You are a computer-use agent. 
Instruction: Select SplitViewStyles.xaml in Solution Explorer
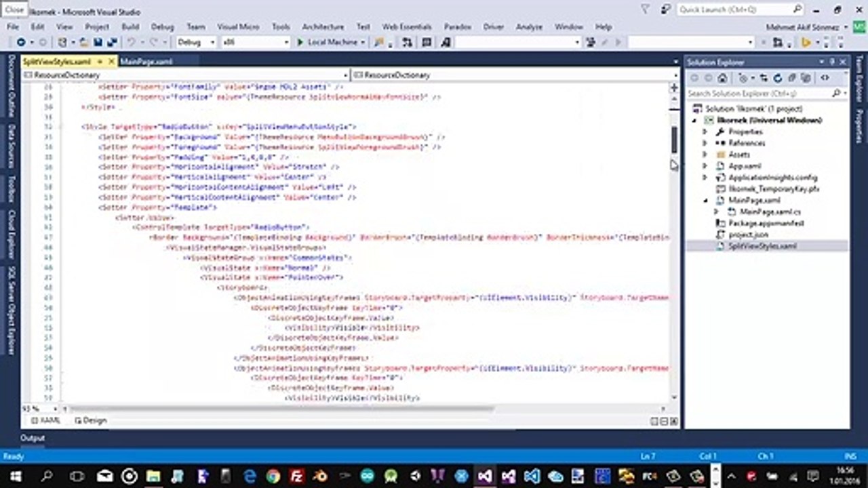pos(762,246)
